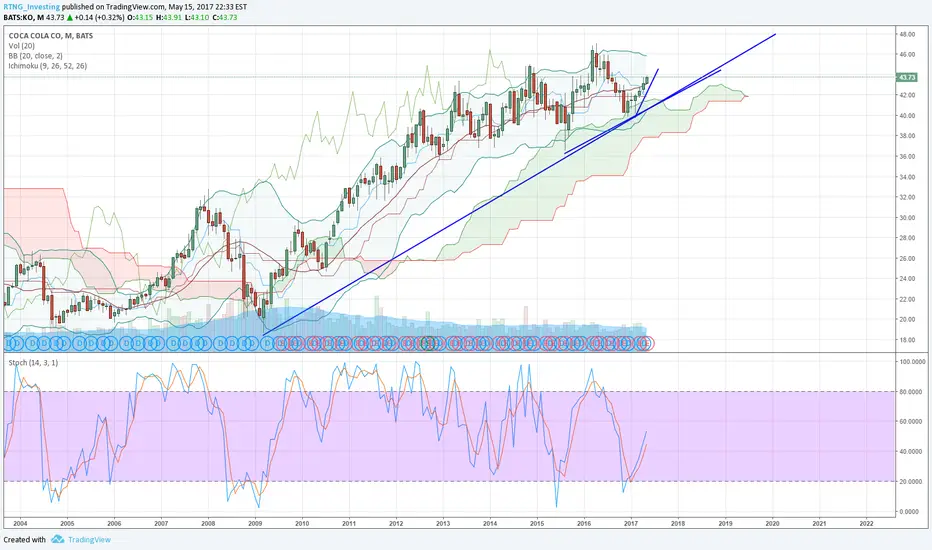Click the 2020 year label on the time axis
Viewport: 932px width, 550px height.
(772, 524)
